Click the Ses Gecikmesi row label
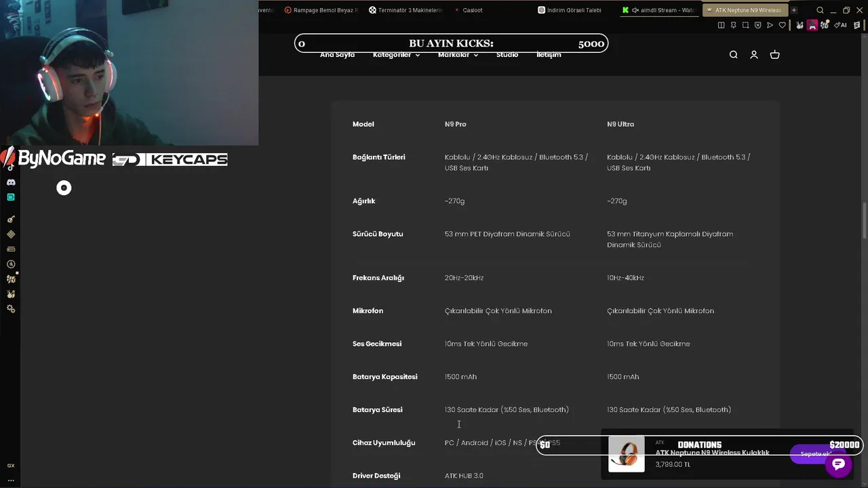868x488 pixels. [x=376, y=344]
